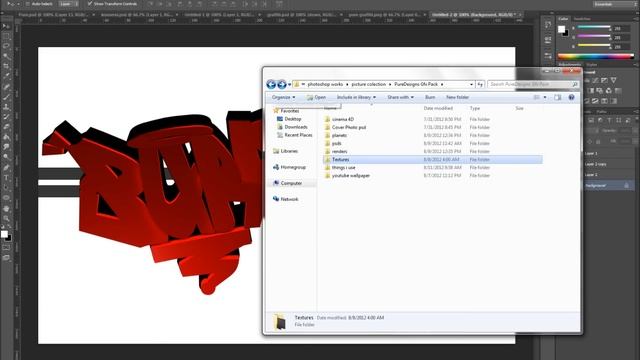Uncheck Show Transform Controls
This screenshot has width=640, height=360.
pos(90,4)
